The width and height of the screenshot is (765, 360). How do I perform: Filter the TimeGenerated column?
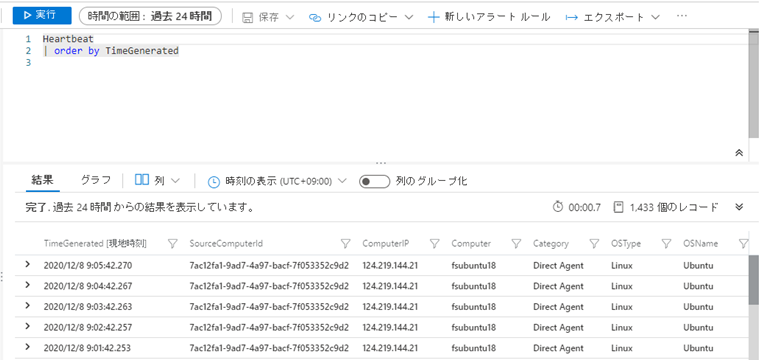[x=172, y=243]
